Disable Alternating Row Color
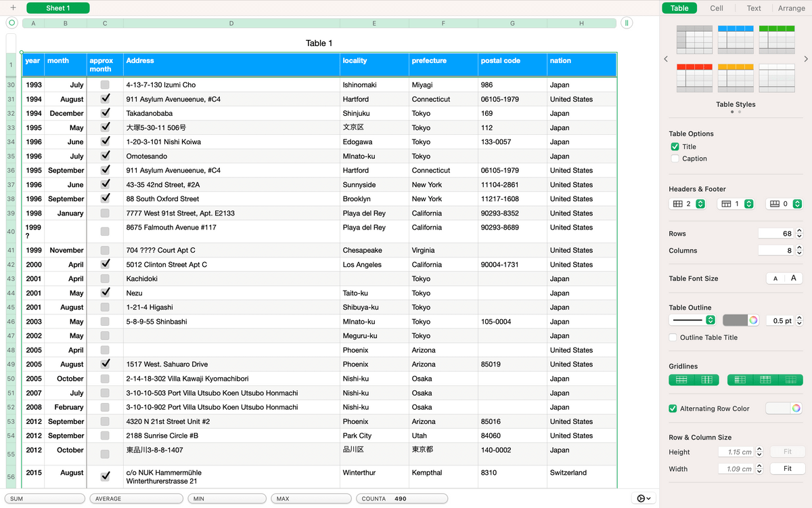This screenshot has width=812, height=508. (673, 408)
